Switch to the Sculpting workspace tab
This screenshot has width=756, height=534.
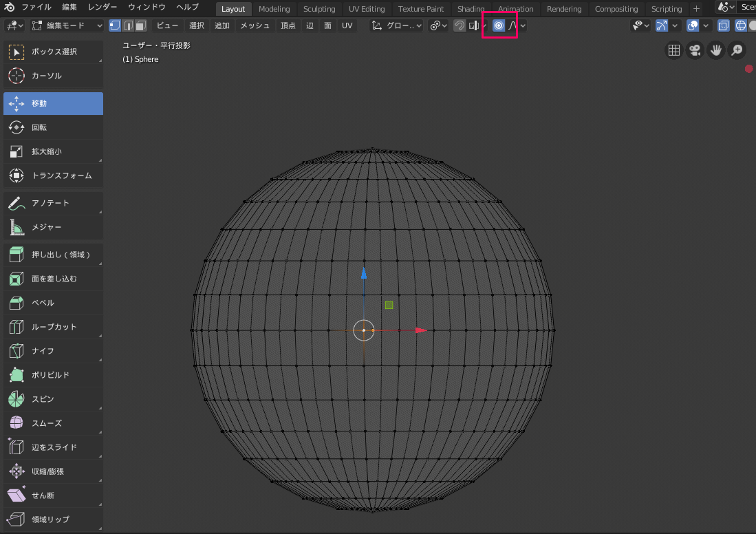[x=319, y=9]
